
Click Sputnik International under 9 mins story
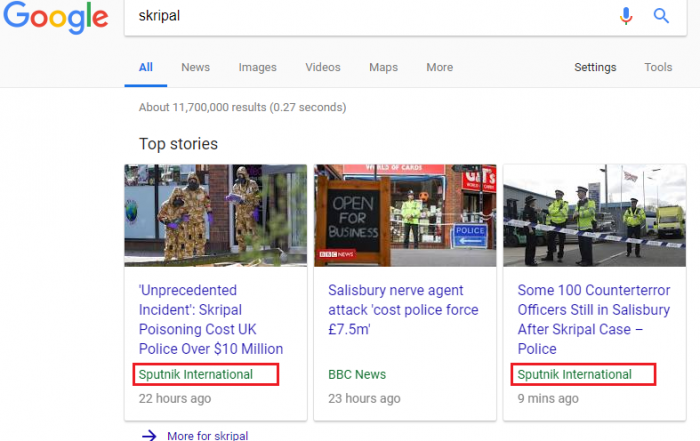coord(575,374)
